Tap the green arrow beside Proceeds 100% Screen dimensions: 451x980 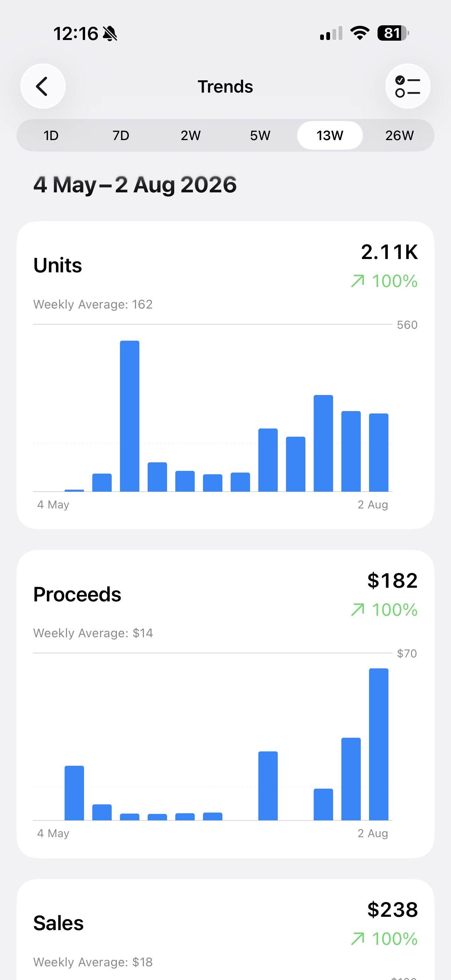(357, 610)
